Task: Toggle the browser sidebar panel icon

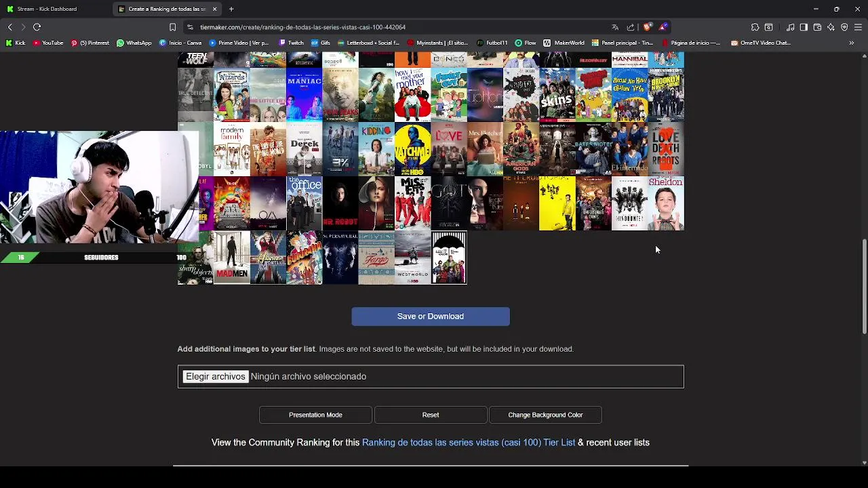Action: tap(804, 27)
